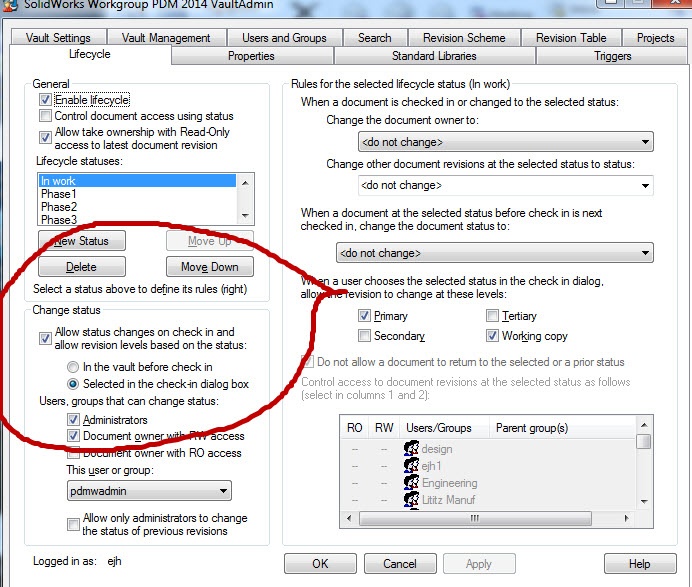The image size is (692, 587).
Task: Click the Users/Groups column header
Action: 444,428
